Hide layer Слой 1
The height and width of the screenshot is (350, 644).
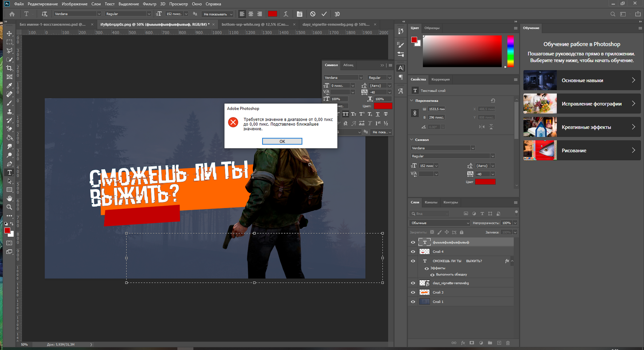[x=413, y=302]
